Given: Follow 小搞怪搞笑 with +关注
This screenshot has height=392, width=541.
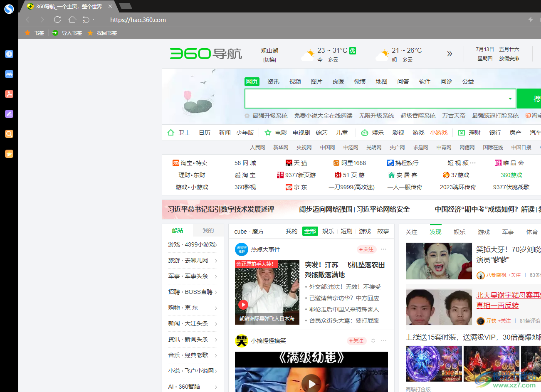Looking at the screenshot, I should [x=356, y=341].
